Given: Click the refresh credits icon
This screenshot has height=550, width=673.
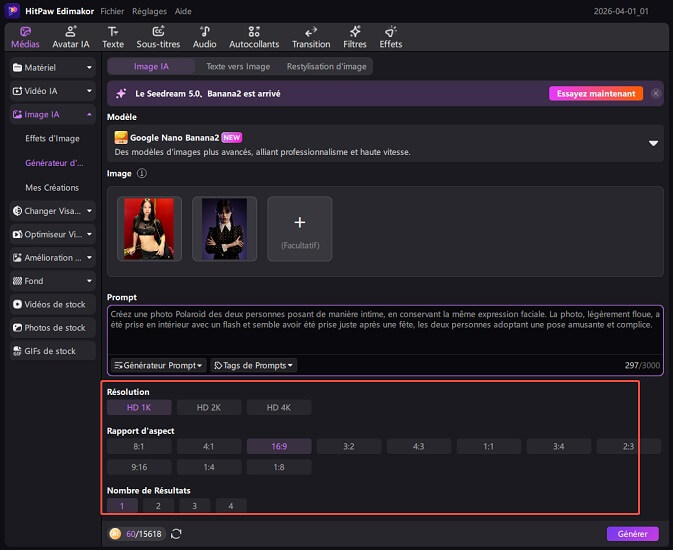Looking at the screenshot, I should tap(177, 534).
